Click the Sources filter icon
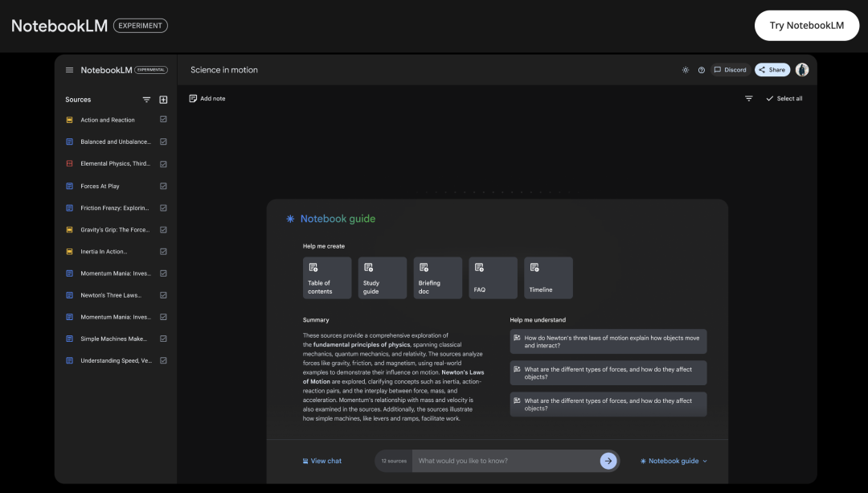The width and height of the screenshot is (868, 493). click(146, 100)
